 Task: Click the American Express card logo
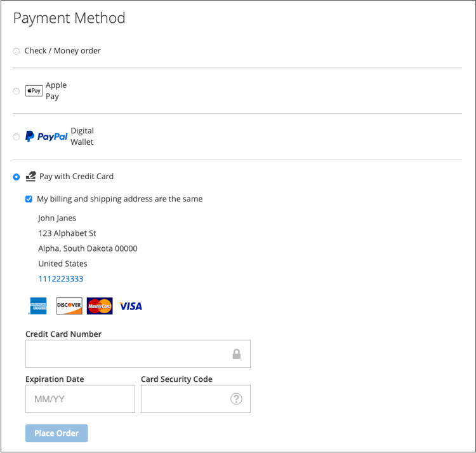[x=38, y=306]
